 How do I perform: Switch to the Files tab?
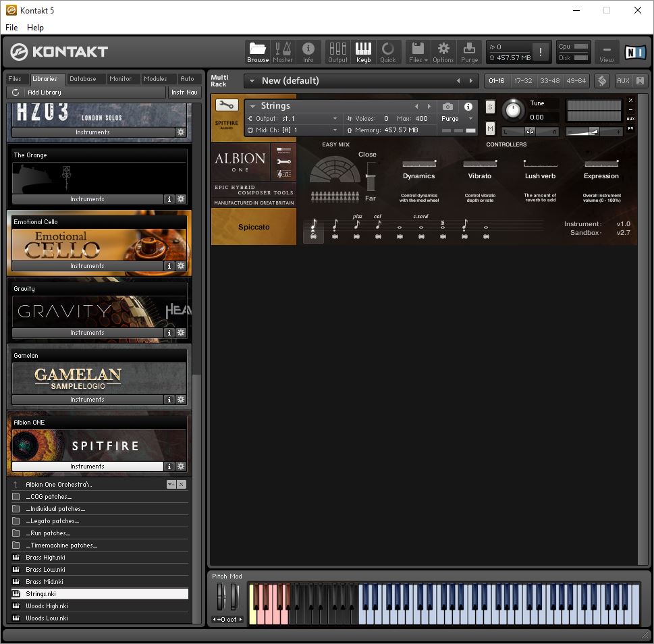[15, 79]
